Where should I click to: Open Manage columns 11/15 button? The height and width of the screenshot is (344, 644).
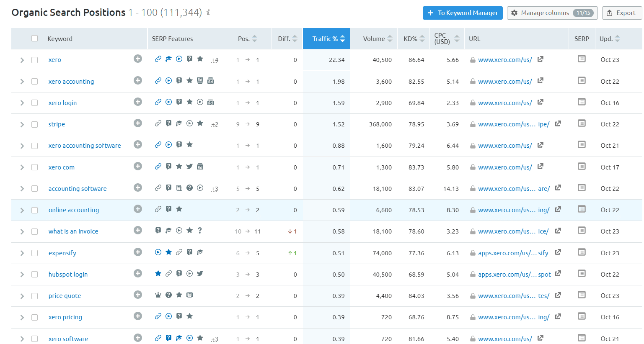[552, 13]
